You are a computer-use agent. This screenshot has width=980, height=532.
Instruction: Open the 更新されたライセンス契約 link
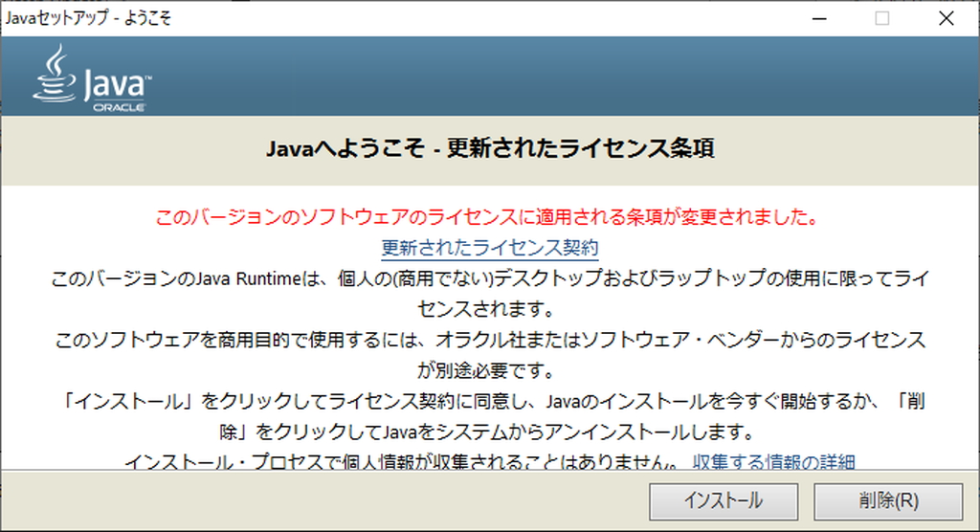tap(490, 248)
